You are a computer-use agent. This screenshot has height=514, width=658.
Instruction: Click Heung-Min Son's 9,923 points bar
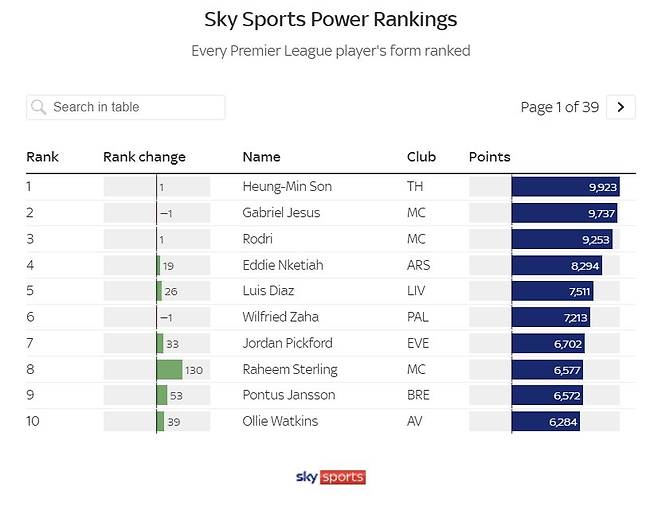566,187
